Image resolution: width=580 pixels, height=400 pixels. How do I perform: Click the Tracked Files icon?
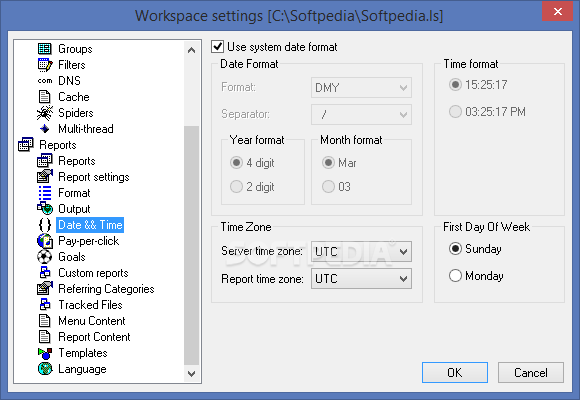[x=45, y=305]
